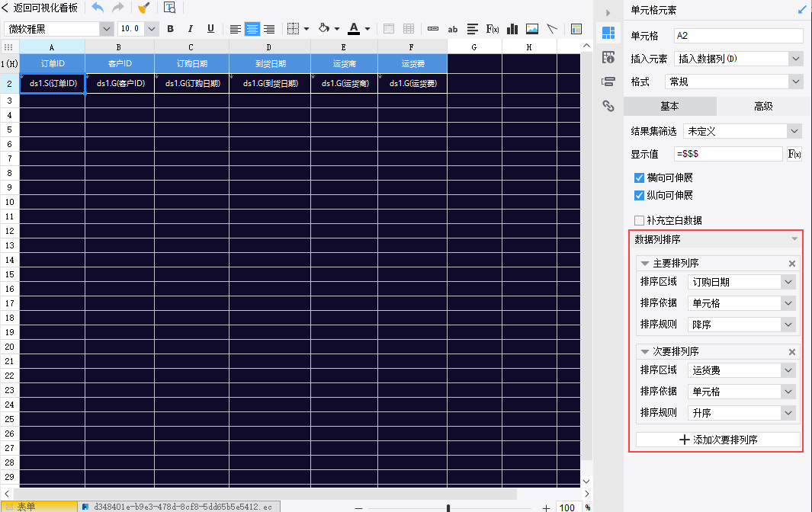This screenshot has height=512, width=812.
Task: Open hyperlink panel icon in sidebar
Action: click(x=608, y=106)
